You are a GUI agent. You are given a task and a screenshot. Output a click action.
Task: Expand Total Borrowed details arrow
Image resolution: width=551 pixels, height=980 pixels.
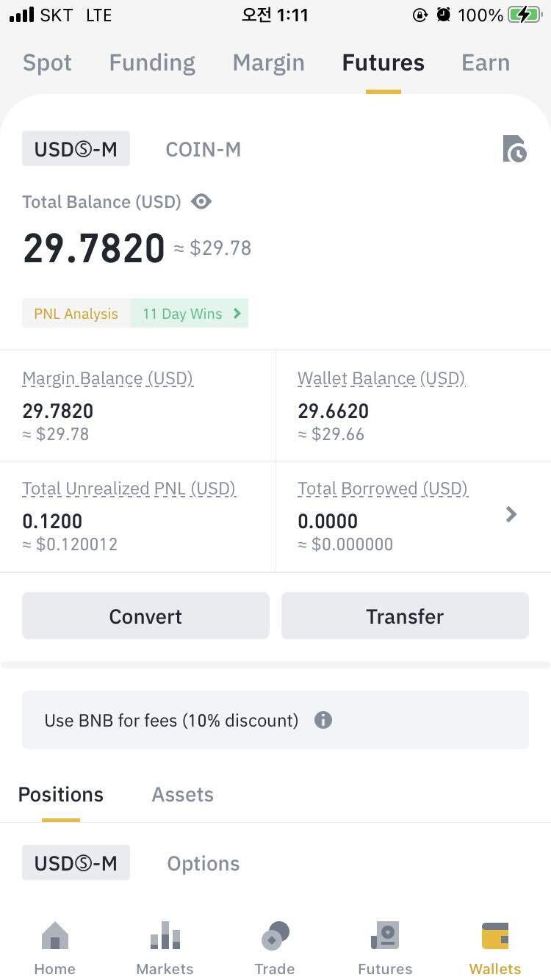(511, 515)
